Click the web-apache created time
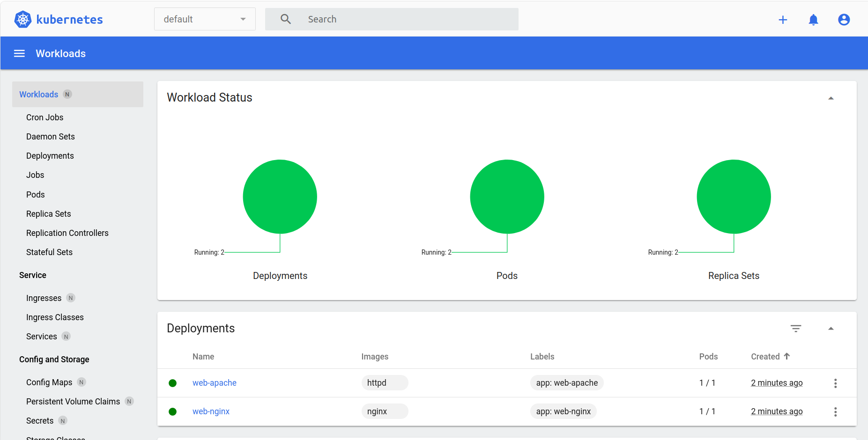868x440 pixels. tap(777, 383)
